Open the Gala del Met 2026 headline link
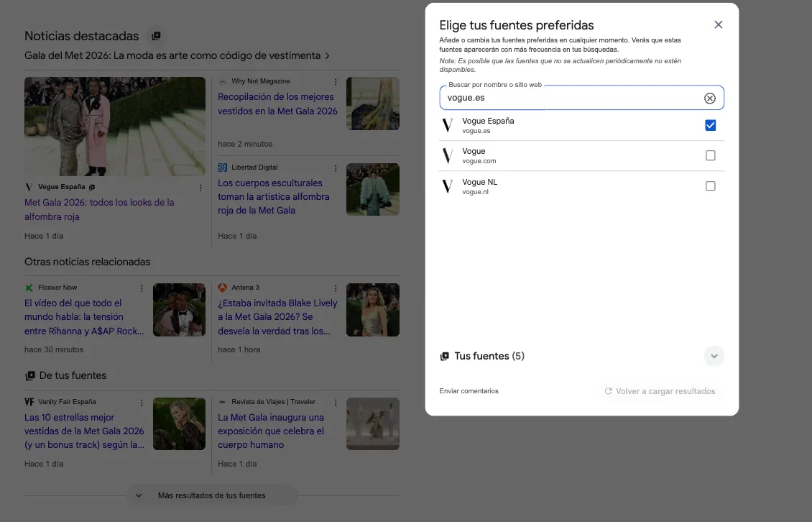The image size is (812, 522). tap(172, 55)
